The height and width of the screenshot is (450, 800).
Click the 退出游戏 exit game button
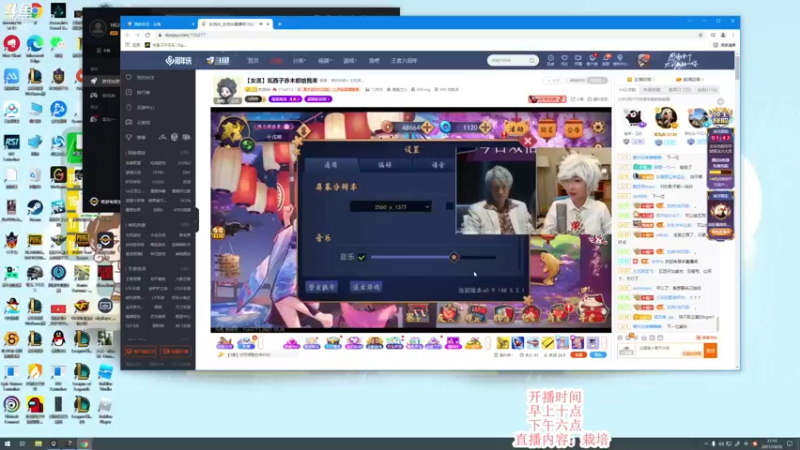[366, 287]
